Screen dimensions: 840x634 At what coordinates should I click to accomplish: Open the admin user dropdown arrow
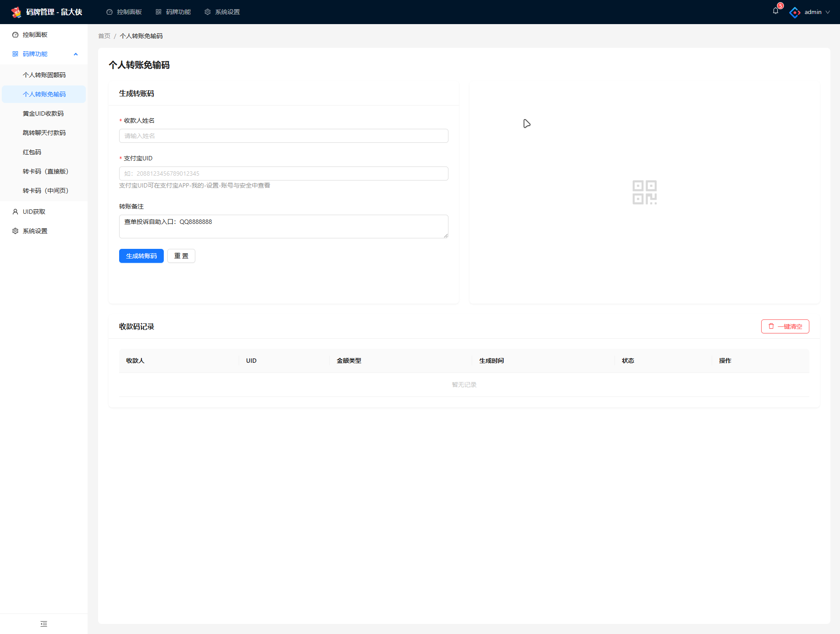click(x=828, y=12)
